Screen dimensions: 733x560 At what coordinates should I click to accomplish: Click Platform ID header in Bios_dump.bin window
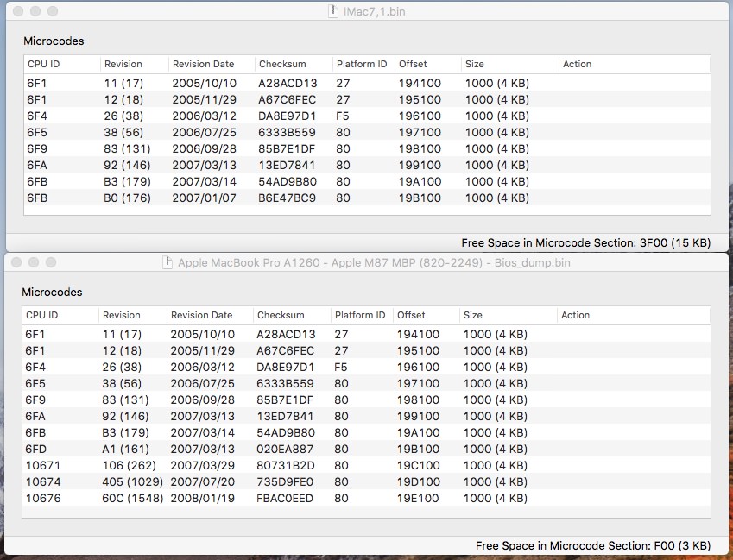tap(363, 315)
